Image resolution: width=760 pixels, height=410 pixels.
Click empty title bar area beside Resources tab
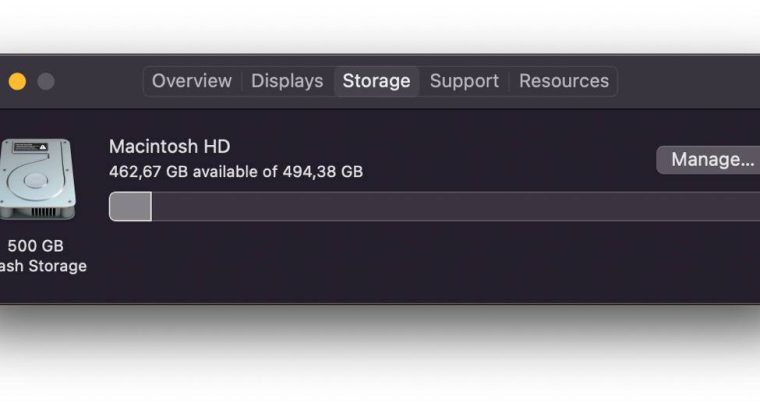point(688,81)
